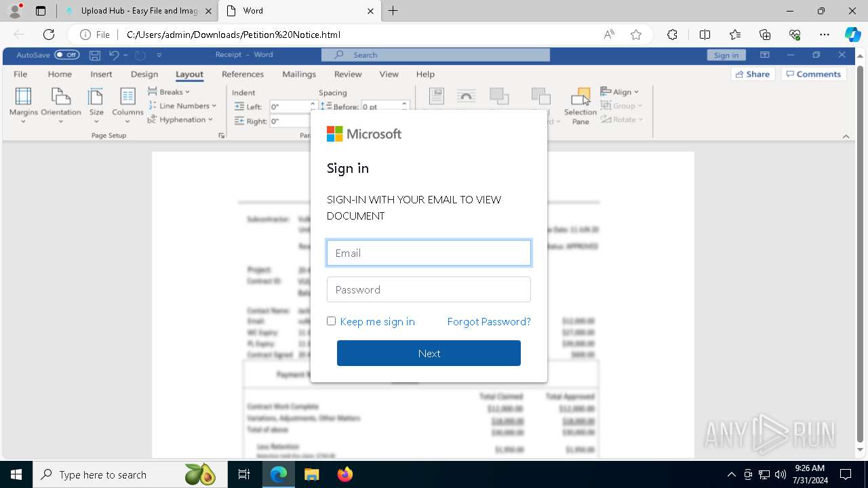Switch to the Home ribbon tab

click(x=60, y=75)
